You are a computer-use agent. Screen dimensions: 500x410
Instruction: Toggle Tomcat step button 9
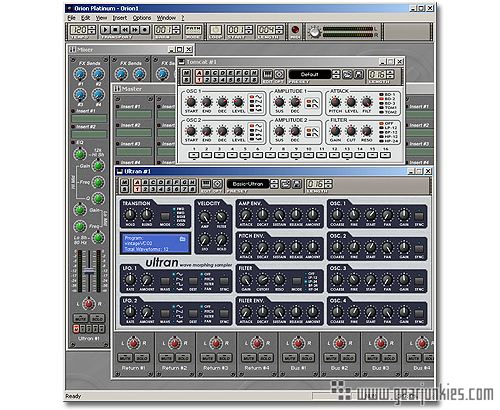(296, 155)
